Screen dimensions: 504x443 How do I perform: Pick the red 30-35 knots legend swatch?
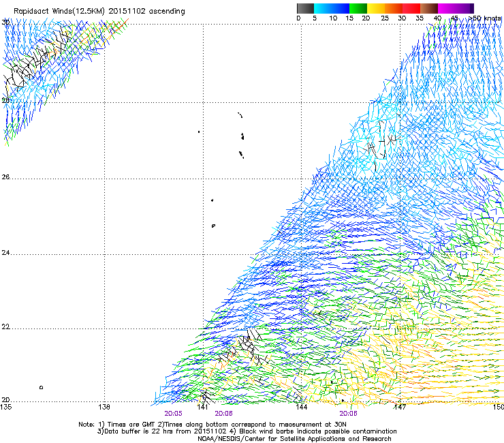411,8
